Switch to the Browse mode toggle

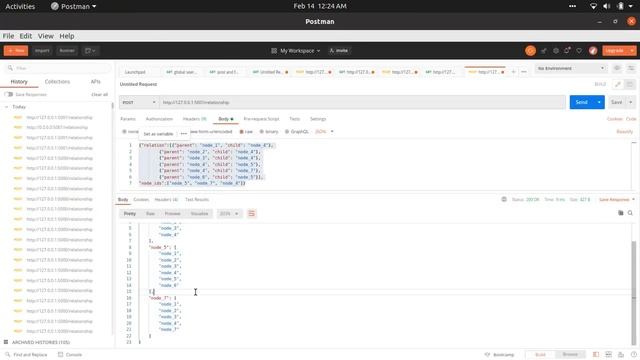pyautogui.click(x=570, y=354)
